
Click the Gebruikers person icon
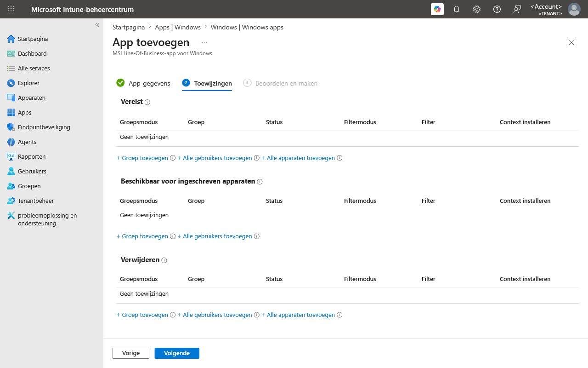tap(11, 172)
